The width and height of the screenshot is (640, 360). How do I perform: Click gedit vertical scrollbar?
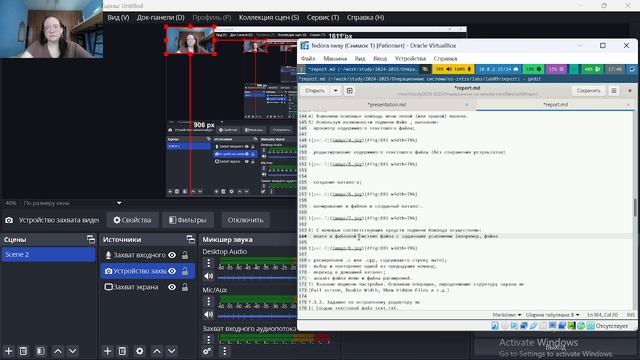635,207
